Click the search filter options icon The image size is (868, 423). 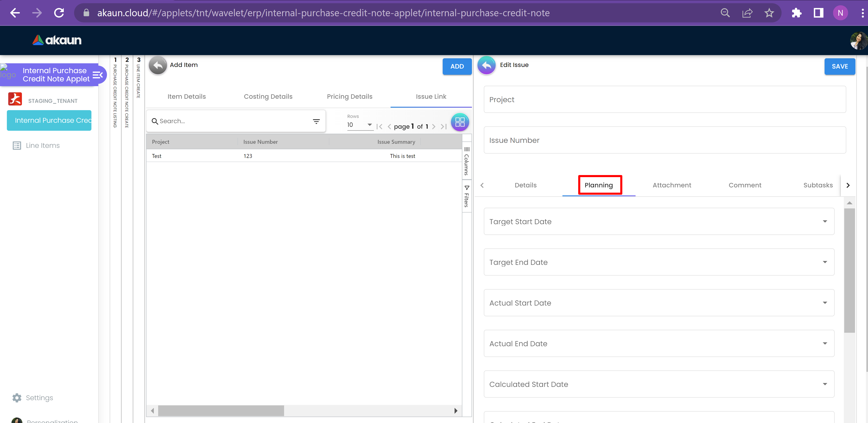tap(316, 121)
